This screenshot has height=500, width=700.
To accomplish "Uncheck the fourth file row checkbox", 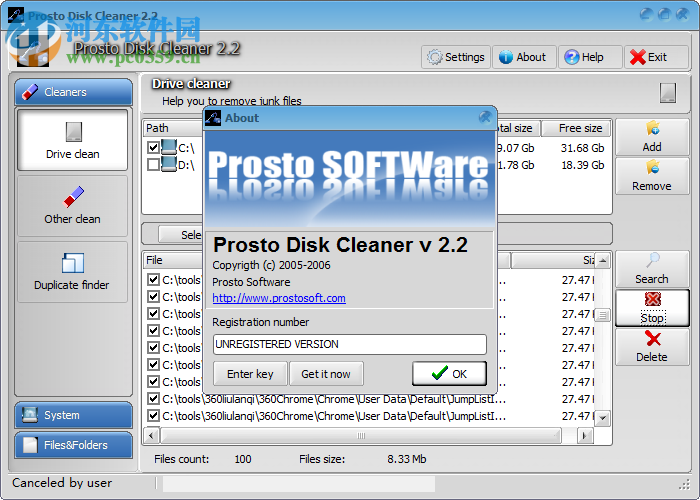I will (153, 331).
